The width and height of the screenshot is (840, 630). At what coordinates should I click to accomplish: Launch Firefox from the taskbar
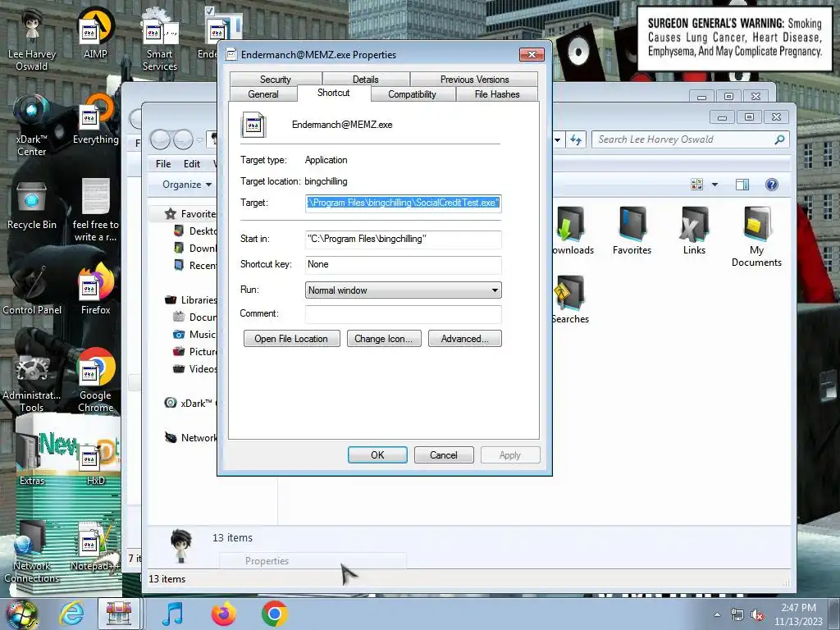tap(223, 614)
